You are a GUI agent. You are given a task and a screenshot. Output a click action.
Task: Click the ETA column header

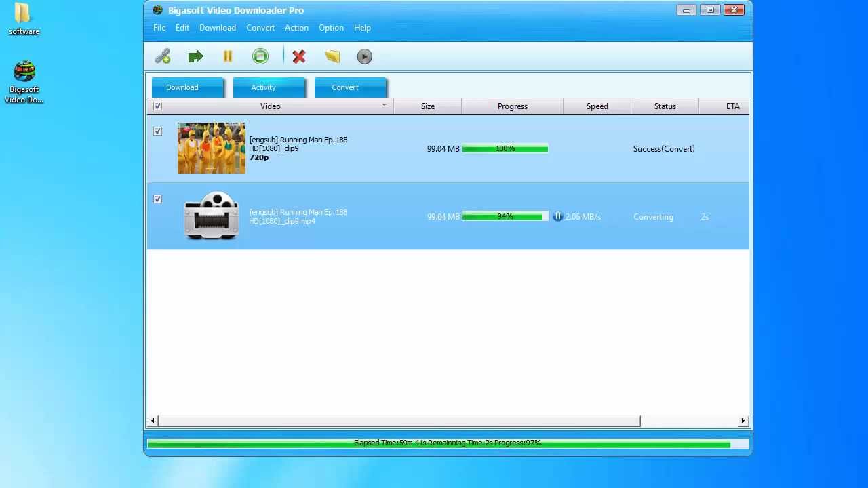(724, 106)
